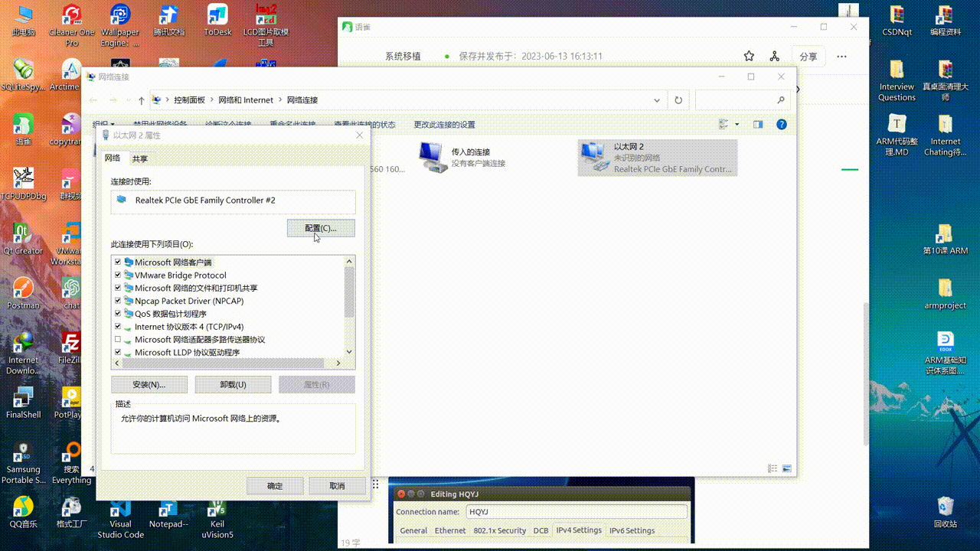This screenshot has width=980, height=551.
Task: Select the Cleaner One Pro desktop icon
Action: coord(72,24)
